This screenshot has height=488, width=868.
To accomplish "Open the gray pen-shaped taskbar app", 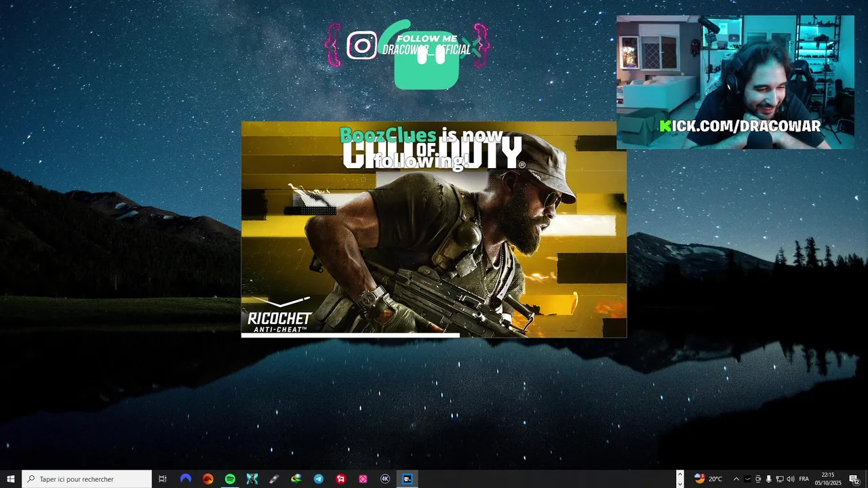I will point(274,479).
